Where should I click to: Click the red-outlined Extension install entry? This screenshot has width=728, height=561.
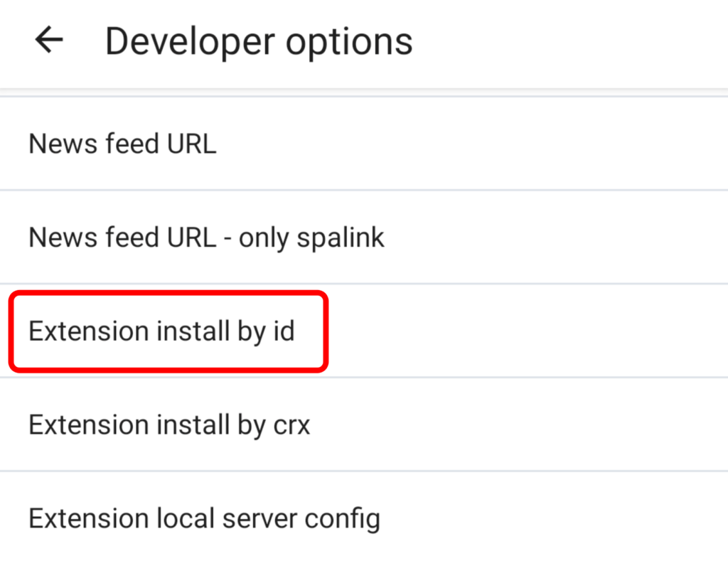[168, 331]
